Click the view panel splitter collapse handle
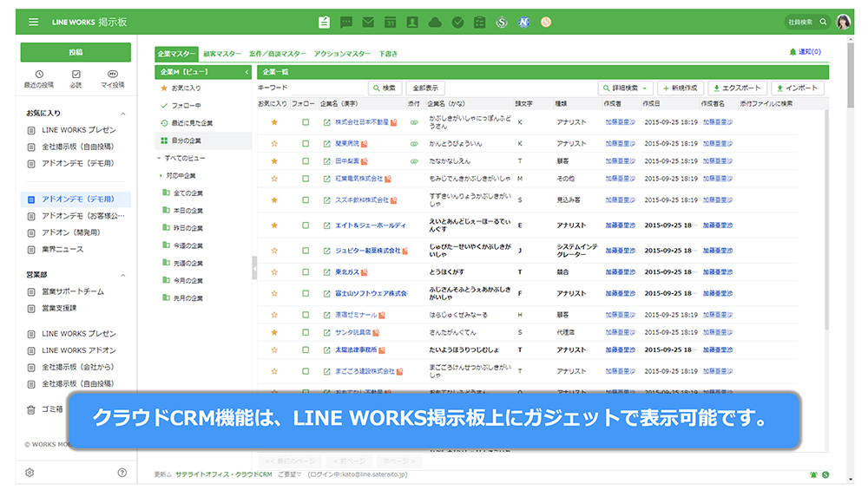The height and width of the screenshot is (490, 868). pos(254,268)
